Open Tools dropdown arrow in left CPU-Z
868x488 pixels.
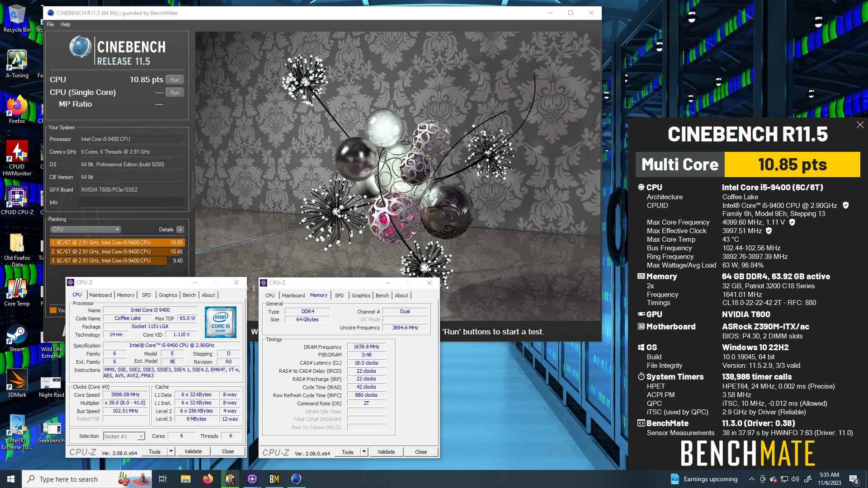click(x=170, y=451)
